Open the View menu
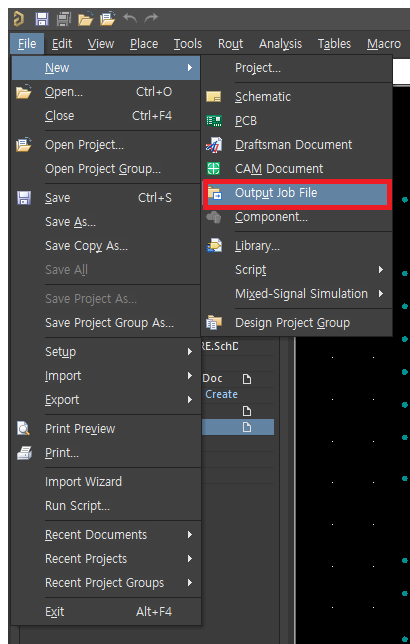Screen dimensions: 410x644 pyautogui.click(x=101, y=44)
